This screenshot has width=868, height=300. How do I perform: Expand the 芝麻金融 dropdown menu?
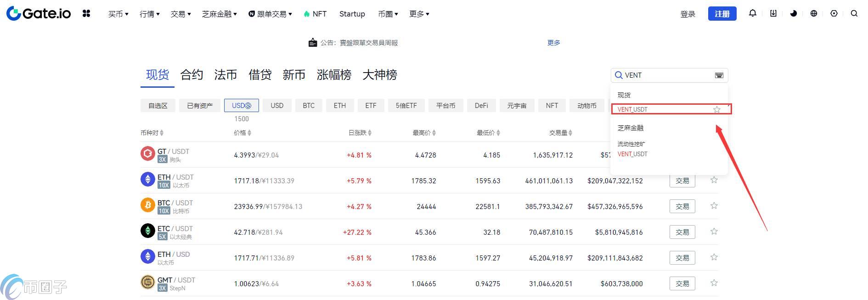[x=219, y=14]
